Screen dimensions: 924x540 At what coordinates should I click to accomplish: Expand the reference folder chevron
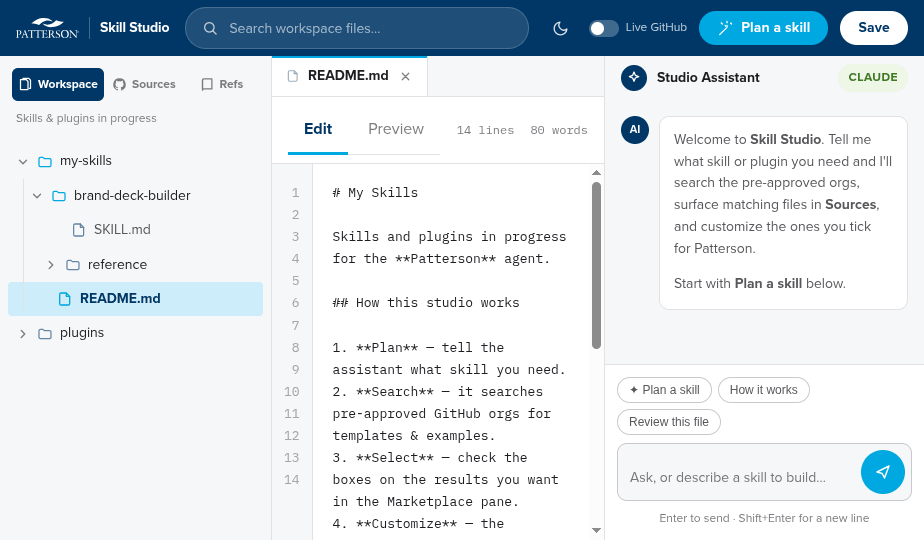coord(51,265)
